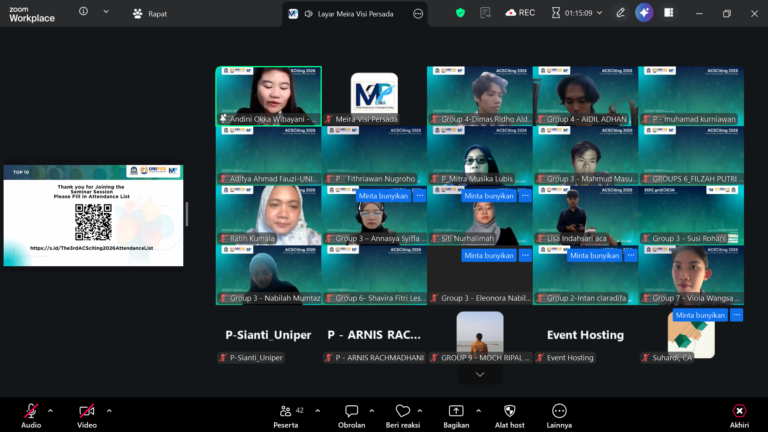Open AI Companion sparkle icon
This screenshot has height=432, width=768.
[644, 13]
